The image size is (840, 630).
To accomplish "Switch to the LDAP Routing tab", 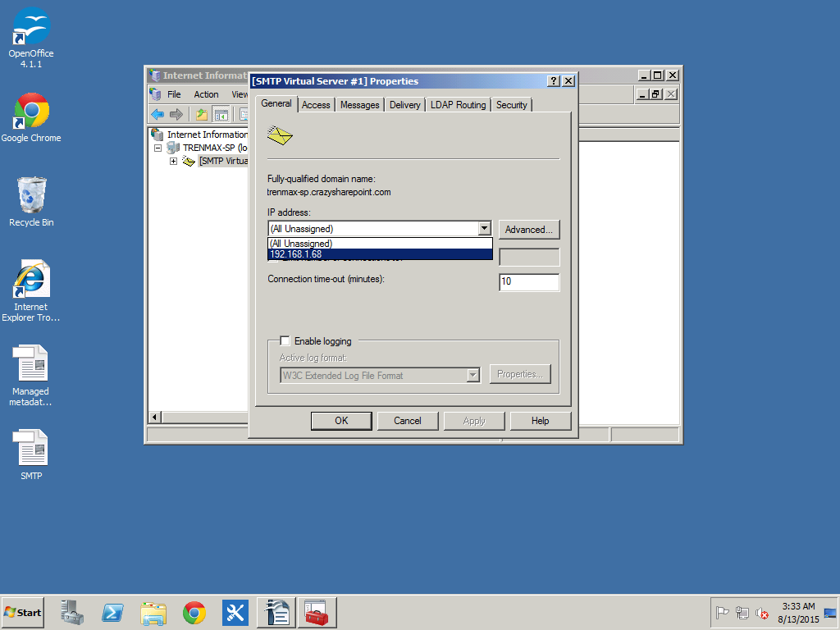I will [458, 105].
